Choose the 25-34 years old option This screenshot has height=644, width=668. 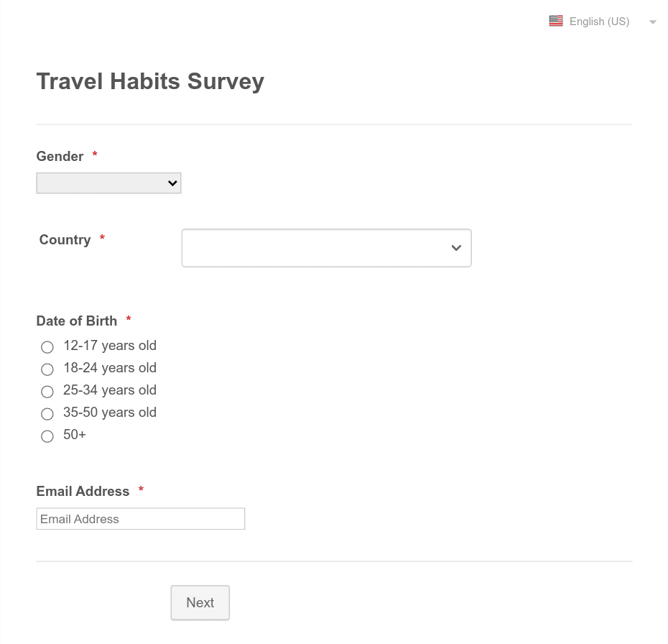(47, 392)
